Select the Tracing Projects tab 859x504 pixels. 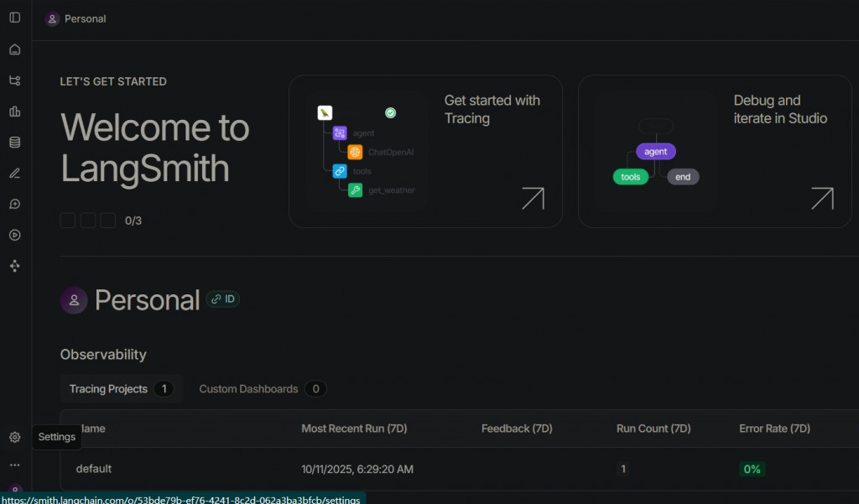tap(121, 389)
